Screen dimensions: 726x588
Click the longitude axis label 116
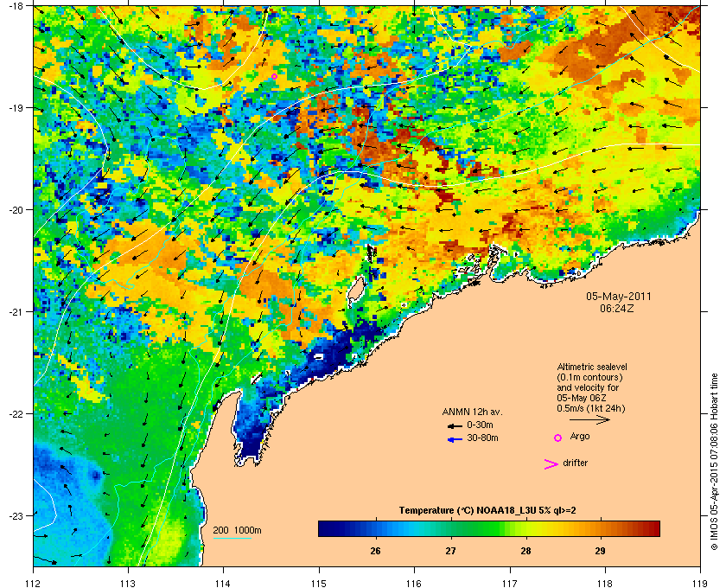(414, 583)
